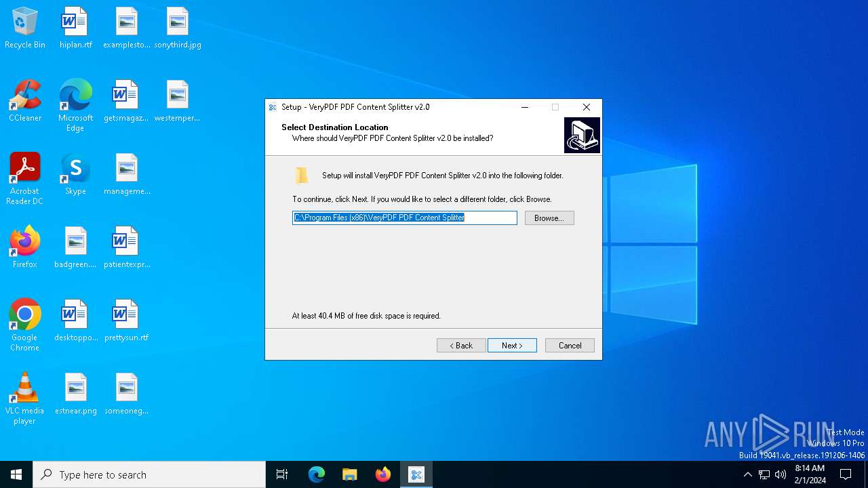The image size is (868, 488).
Task: Select the patientexpr... document icon
Action: click(x=127, y=248)
